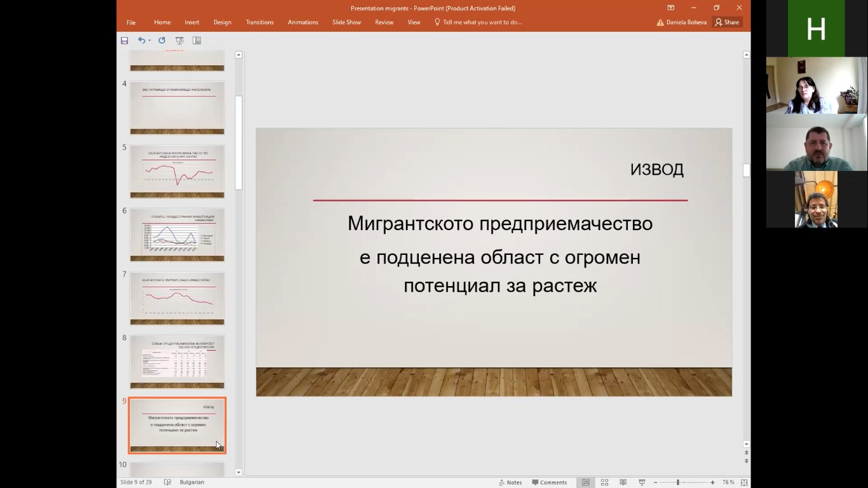Select slide 9 thumbnail titled ИЗВОД

177,426
